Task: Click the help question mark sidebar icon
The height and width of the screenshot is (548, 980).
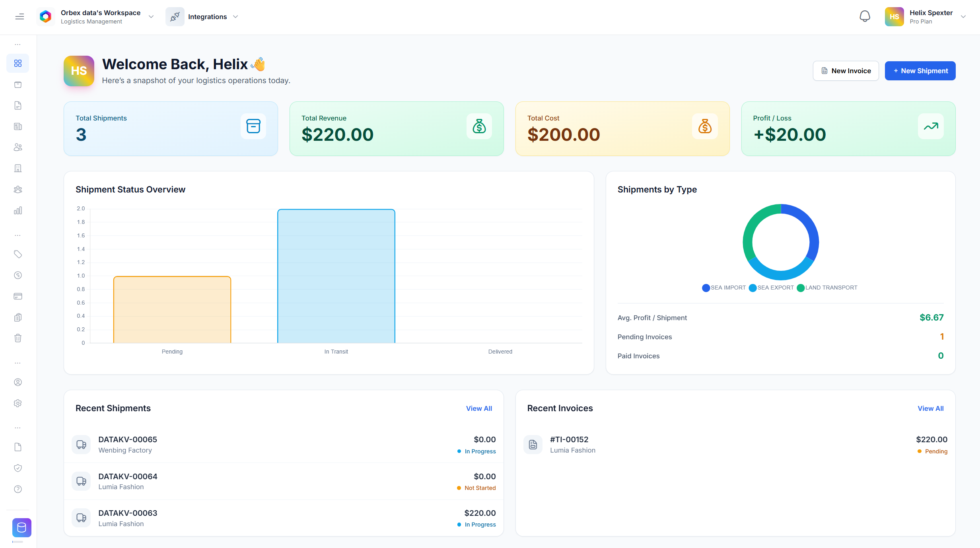Action: tap(18, 489)
